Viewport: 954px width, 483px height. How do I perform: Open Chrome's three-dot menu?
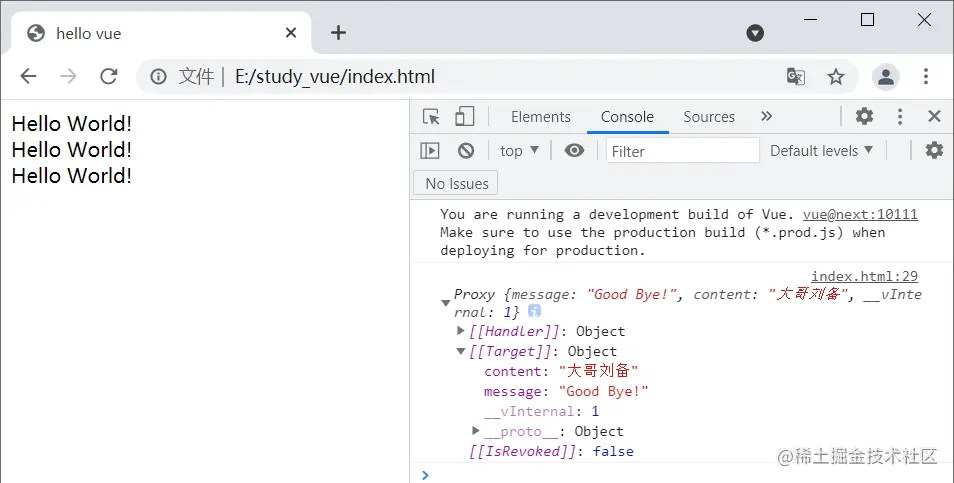click(x=925, y=76)
